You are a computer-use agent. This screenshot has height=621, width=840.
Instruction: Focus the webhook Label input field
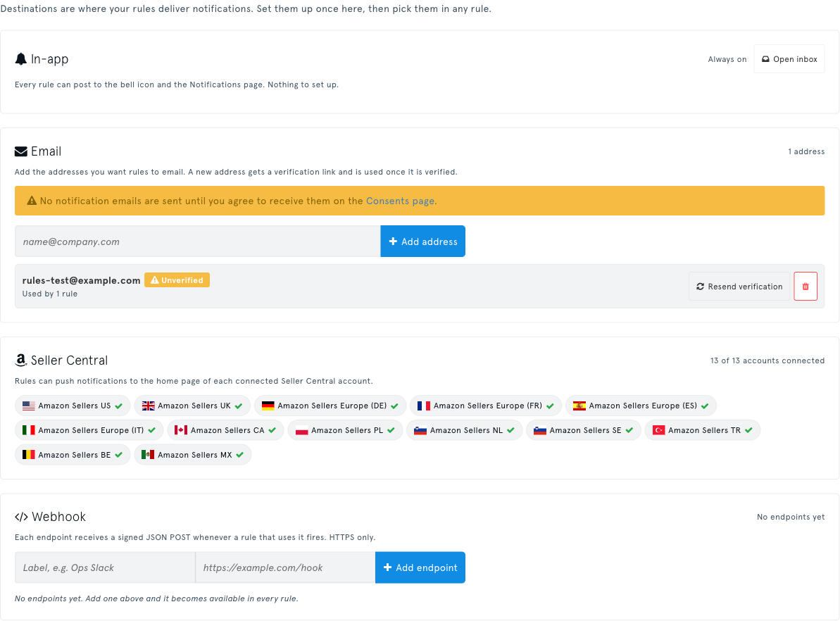(105, 568)
